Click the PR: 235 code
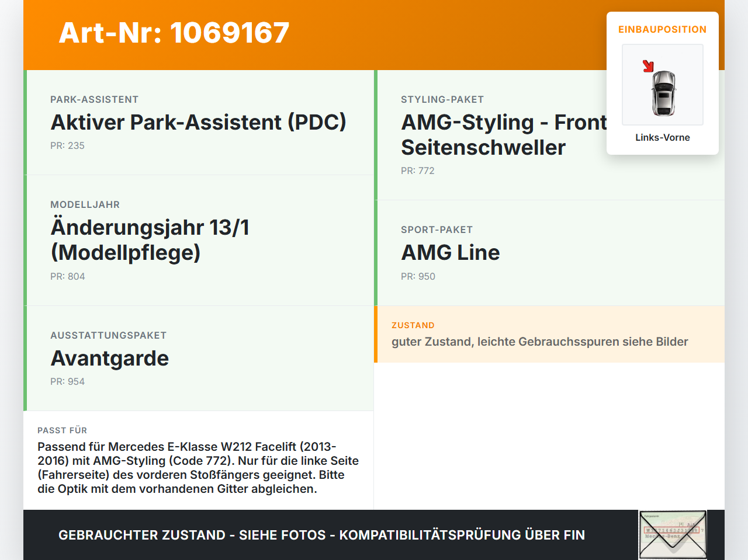 point(67,145)
